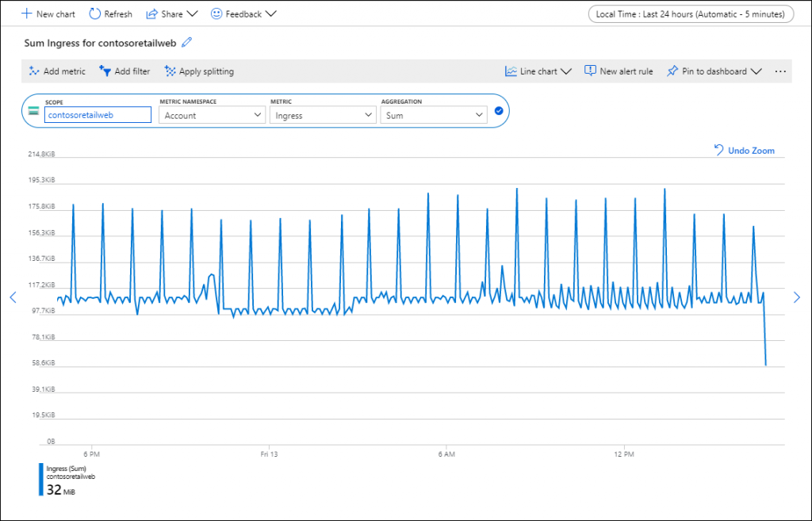Click the scope color indicator
The width and height of the screenshot is (812, 521).
(x=33, y=112)
